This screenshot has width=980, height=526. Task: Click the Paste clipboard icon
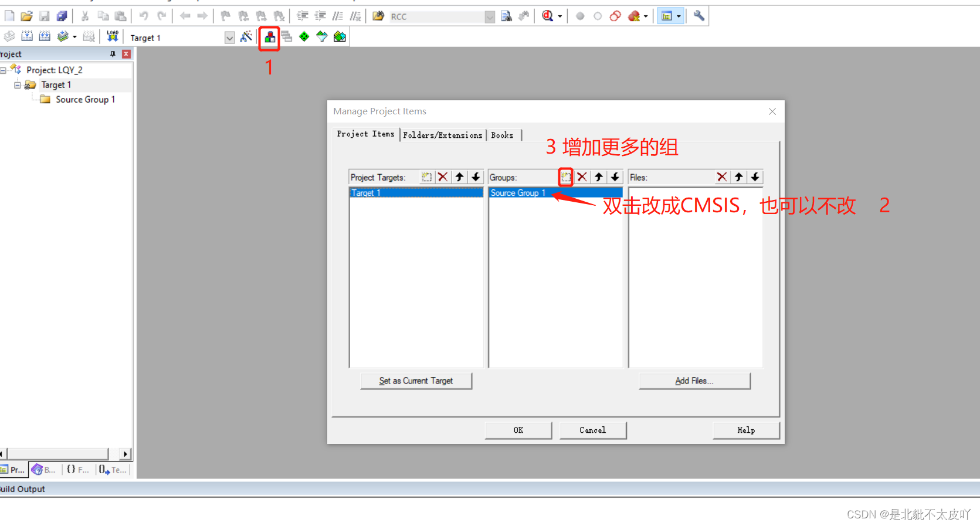coord(120,16)
